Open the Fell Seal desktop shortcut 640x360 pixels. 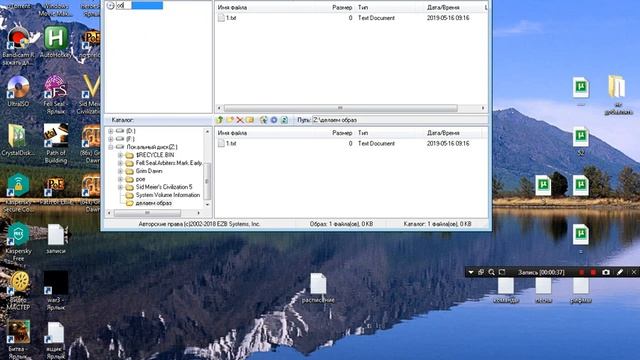[x=55, y=95]
